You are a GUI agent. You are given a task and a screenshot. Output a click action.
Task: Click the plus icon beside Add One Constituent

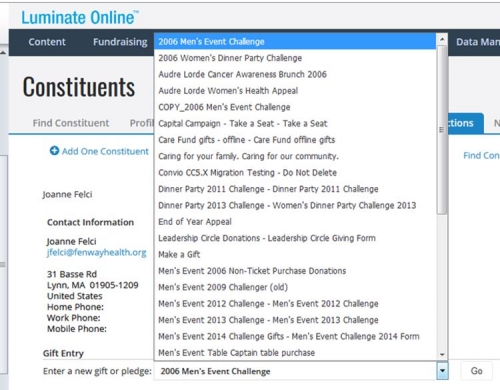point(54,151)
